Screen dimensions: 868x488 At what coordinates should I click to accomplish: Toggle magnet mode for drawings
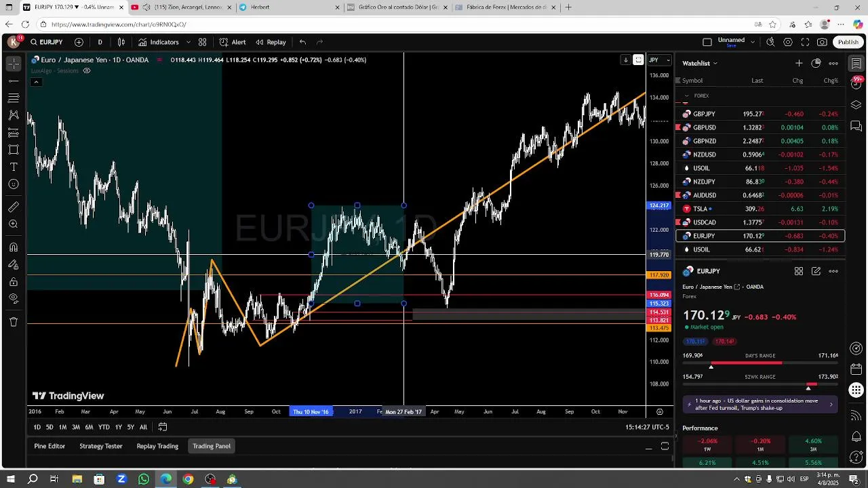[14, 247]
